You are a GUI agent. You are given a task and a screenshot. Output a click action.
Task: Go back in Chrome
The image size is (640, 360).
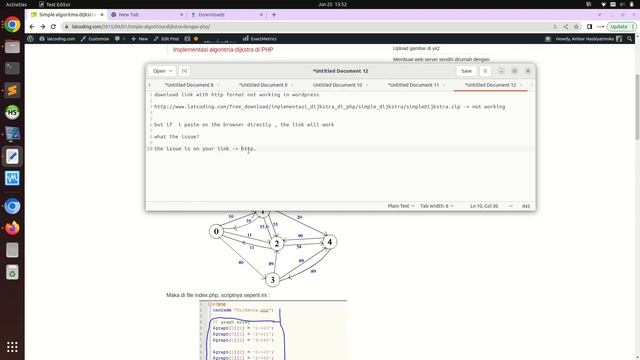point(32,27)
